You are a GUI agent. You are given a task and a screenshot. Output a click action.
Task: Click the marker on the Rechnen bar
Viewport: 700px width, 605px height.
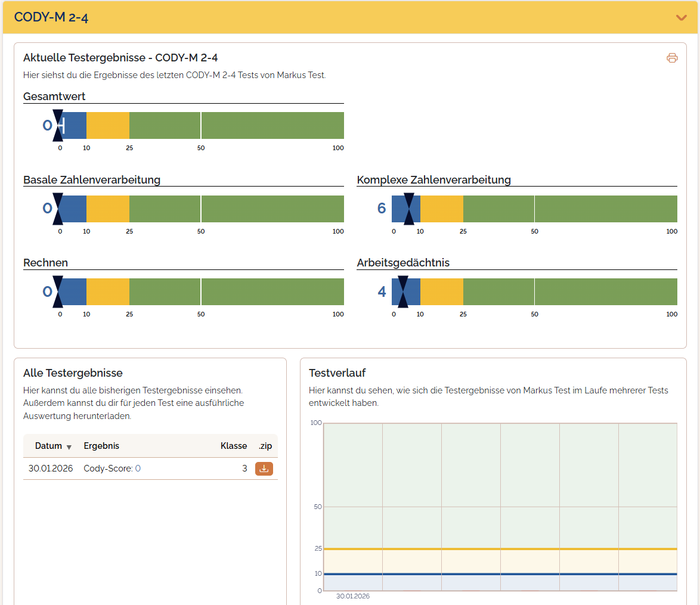[x=58, y=291]
